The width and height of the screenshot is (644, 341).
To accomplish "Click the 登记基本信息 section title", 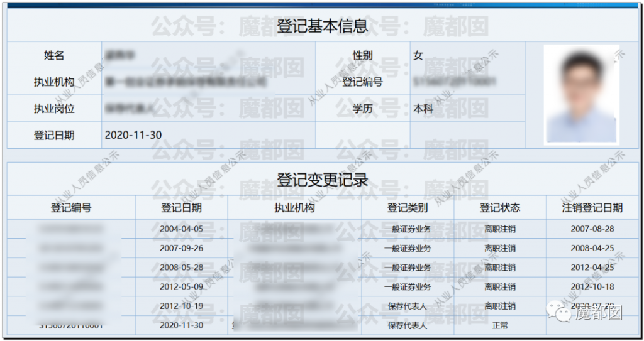I will pyautogui.click(x=322, y=26).
